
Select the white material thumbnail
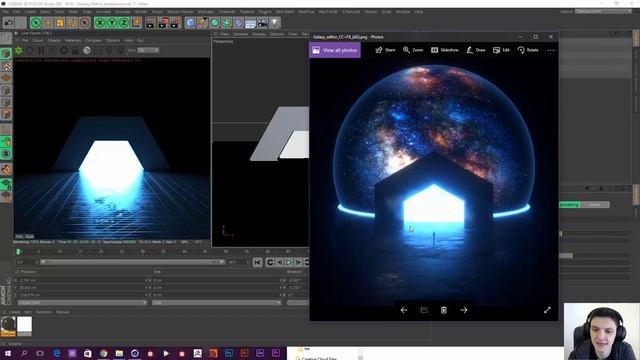(x=24, y=326)
